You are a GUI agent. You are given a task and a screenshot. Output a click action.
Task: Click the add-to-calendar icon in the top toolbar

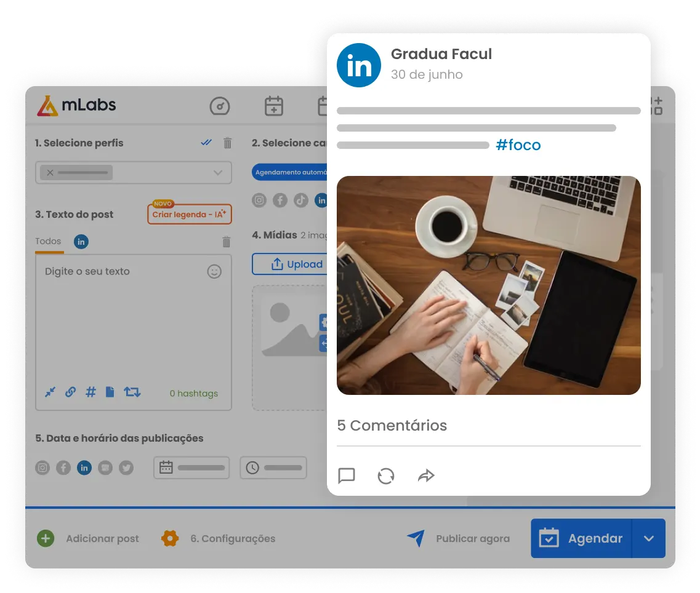tap(273, 106)
